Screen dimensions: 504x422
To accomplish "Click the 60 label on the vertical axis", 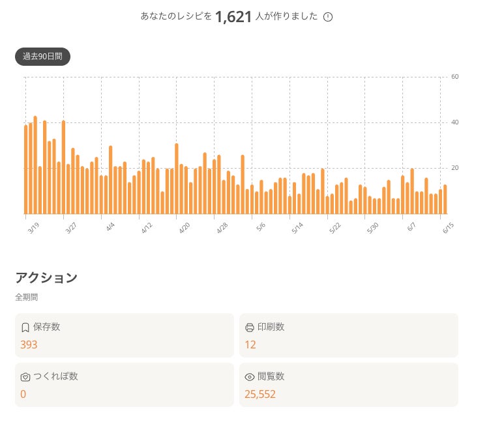I will tap(455, 77).
